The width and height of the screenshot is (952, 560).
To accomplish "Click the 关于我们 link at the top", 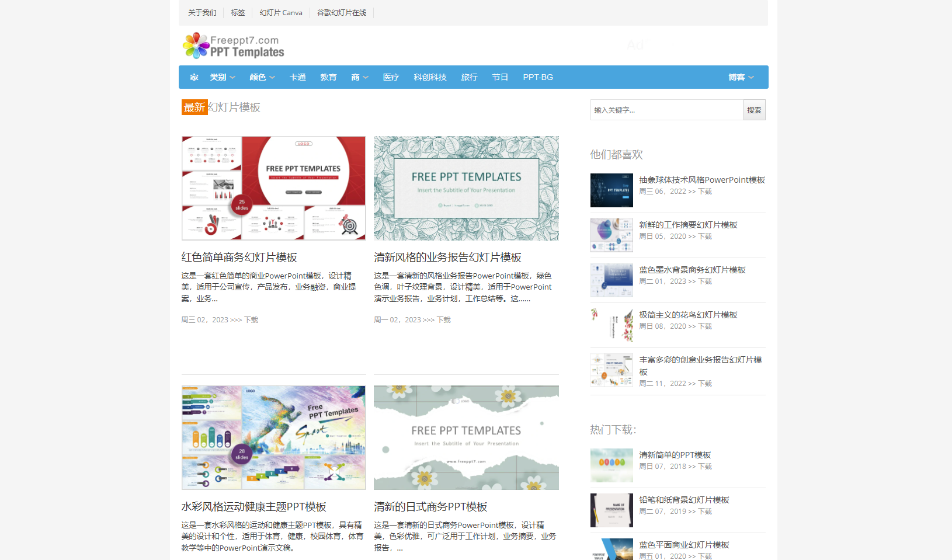I will click(x=201, y=12).
